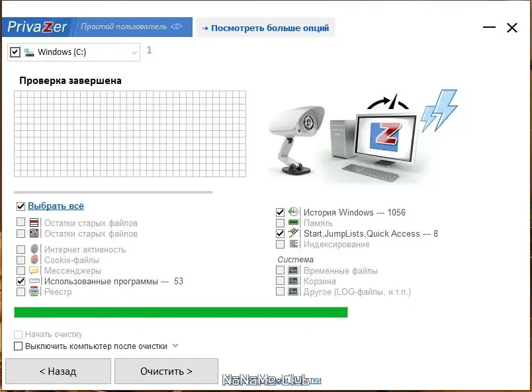Click the Система section label
The image size is (532, 392).
(x=296, y=259)
